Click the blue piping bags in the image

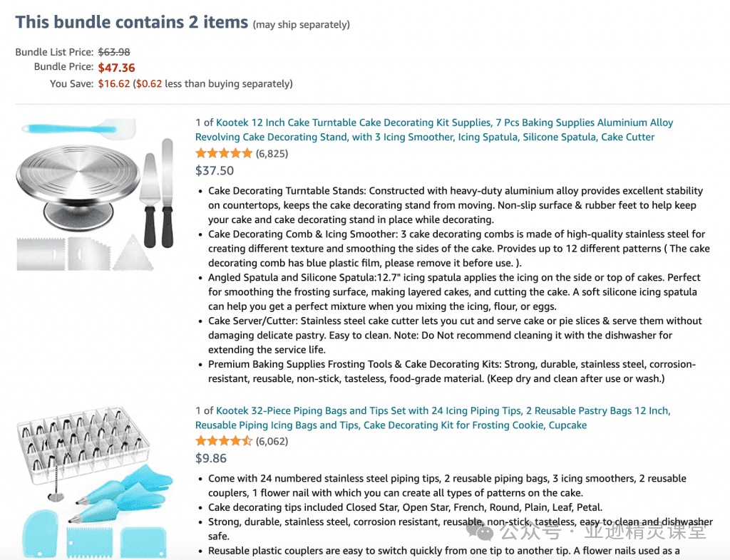125,493
